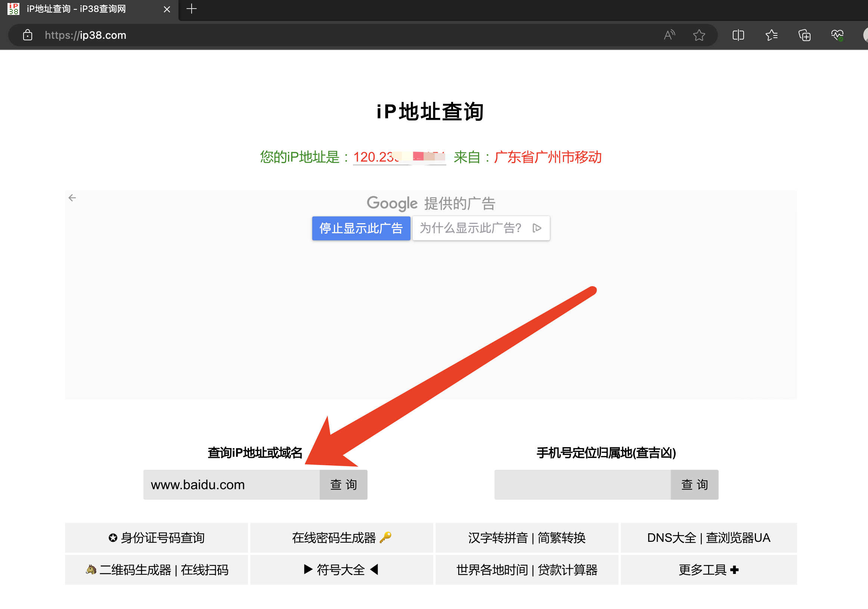
Task: Open the split screen icon
Action: [738, 35]
